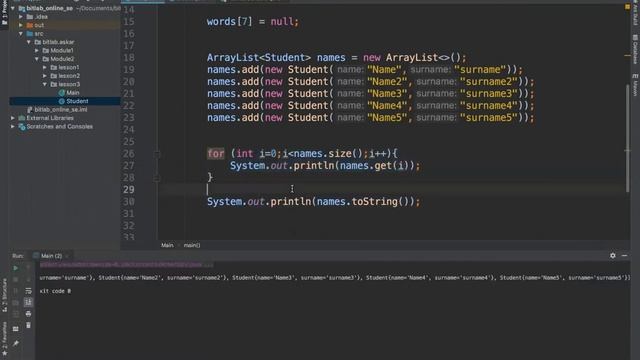
Task: Click the inspection warning indicator at editor top-right
Action: 627,7
